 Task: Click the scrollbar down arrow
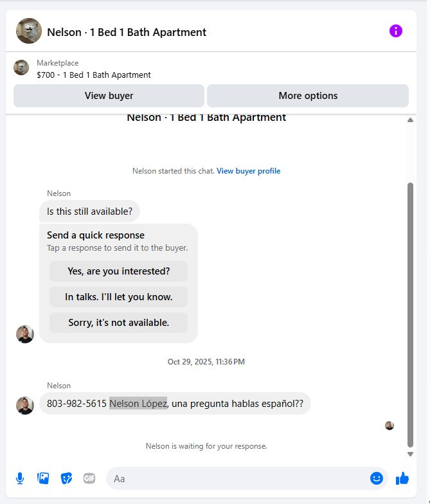tap(411, 454)
